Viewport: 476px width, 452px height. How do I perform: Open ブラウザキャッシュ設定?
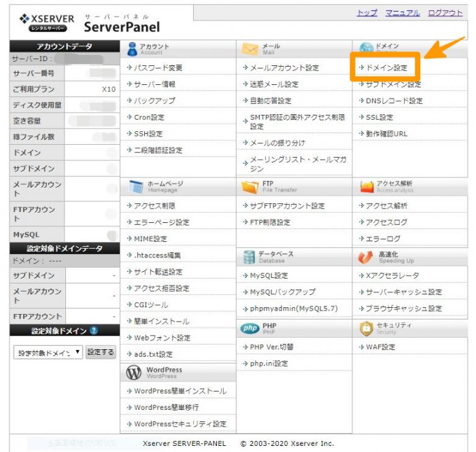(x=404, y=309)
